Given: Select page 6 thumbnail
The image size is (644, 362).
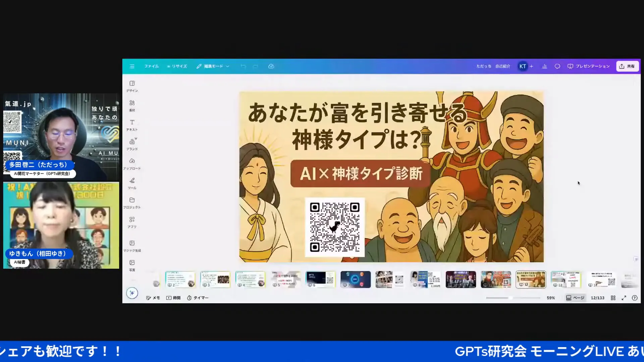Looking at the screenshot, I should [321, 279].
